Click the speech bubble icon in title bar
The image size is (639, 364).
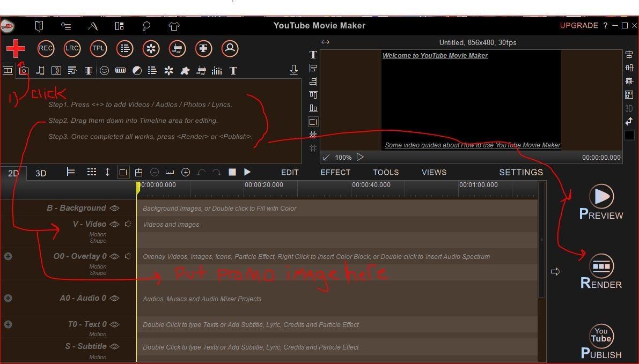click(x=146, y=26)
